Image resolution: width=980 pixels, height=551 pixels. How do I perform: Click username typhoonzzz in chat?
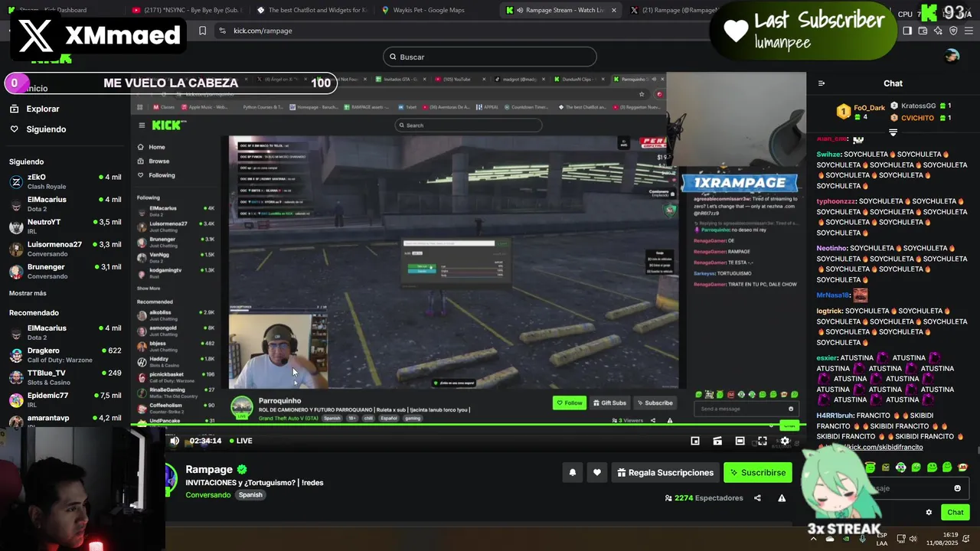click(836, 201)
